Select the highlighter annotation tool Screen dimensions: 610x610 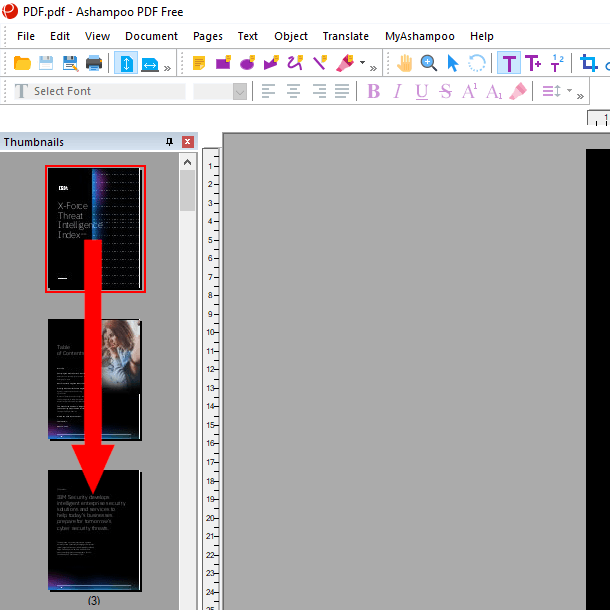coord(345,63)
